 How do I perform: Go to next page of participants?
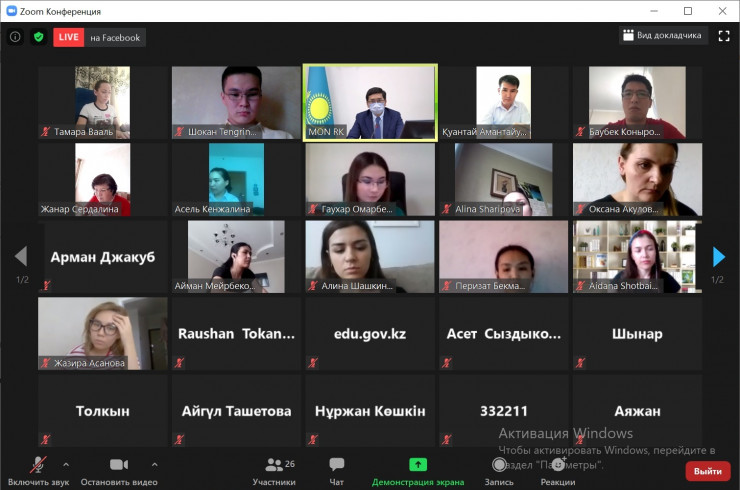point(718,257)
